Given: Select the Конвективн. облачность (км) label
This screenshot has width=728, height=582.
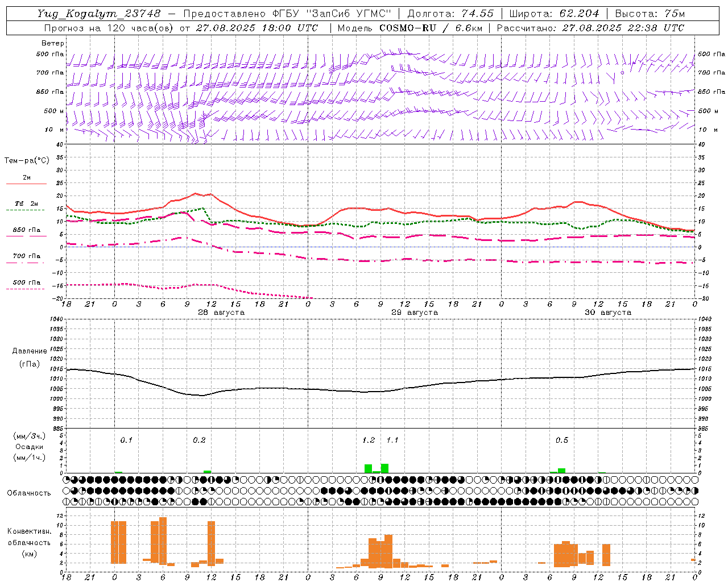Looking at the screenshot, I should tap(29, 543).
